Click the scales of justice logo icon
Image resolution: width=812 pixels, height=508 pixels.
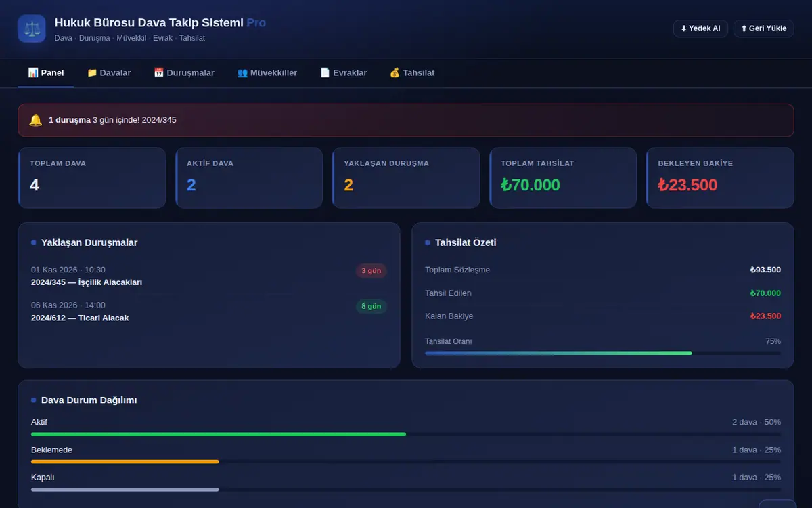pos(32,28)
